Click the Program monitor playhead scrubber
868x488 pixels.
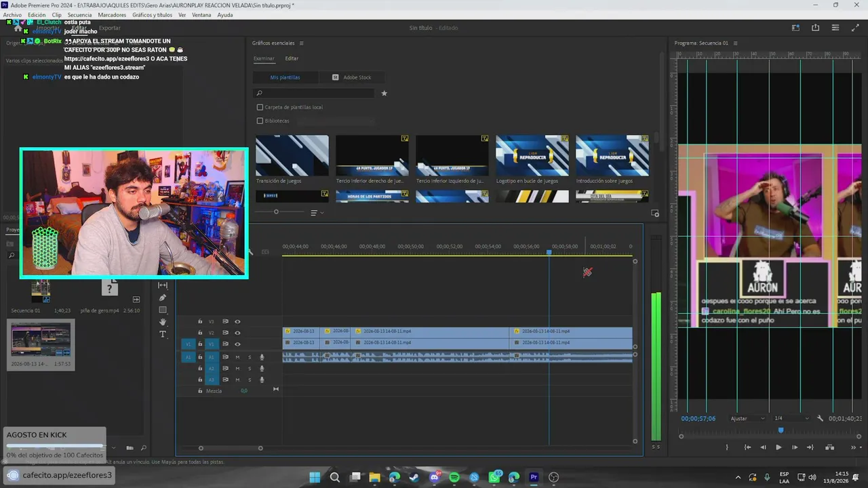coord(781,430)
